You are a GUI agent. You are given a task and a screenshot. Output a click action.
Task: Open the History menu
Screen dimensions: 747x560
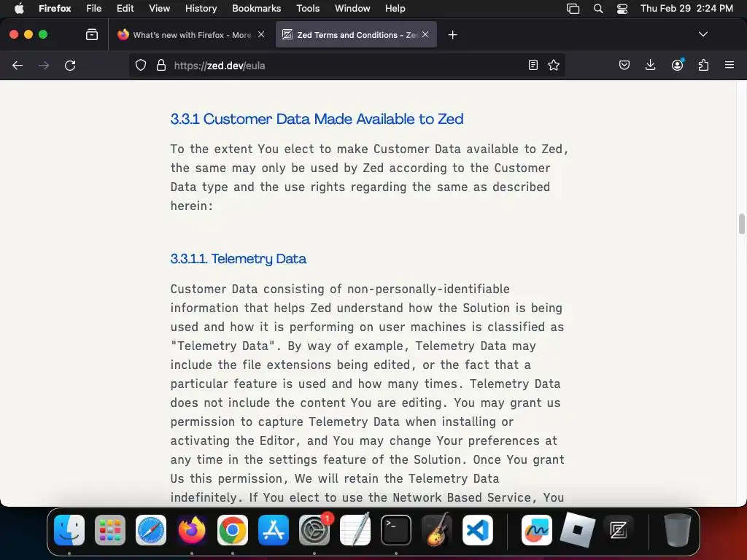(x=201, y=8)
